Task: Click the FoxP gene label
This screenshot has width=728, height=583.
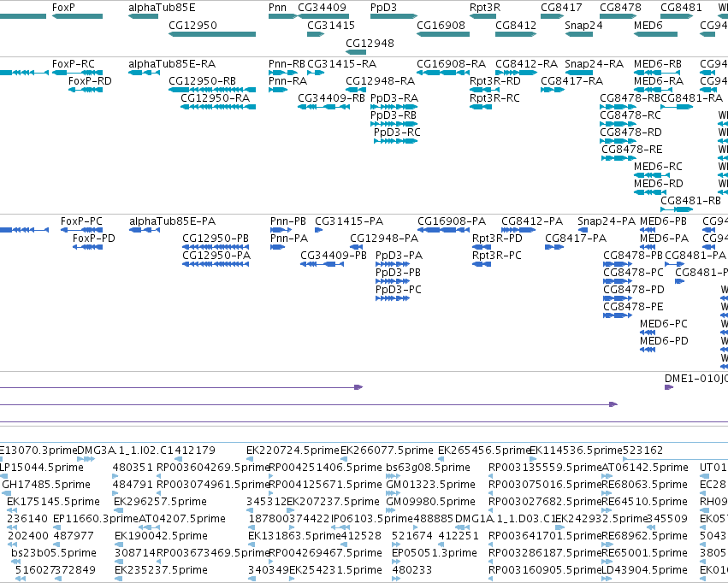Action: click(63, 8)
